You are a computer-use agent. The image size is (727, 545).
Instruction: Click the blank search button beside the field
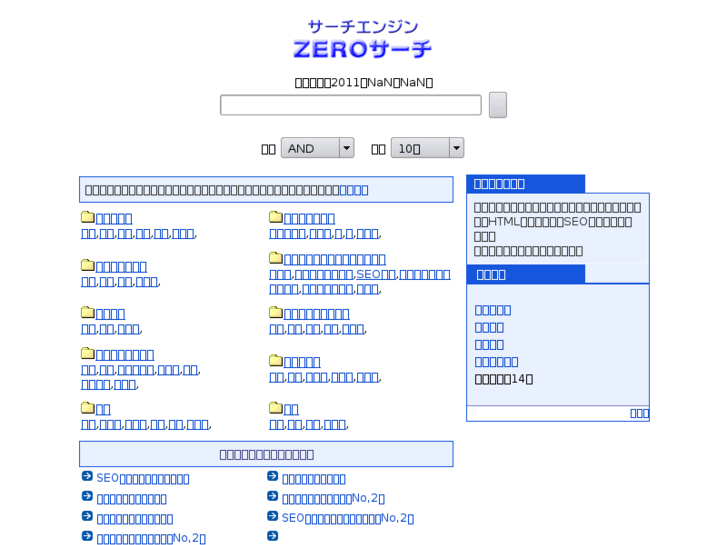point(497,105)
